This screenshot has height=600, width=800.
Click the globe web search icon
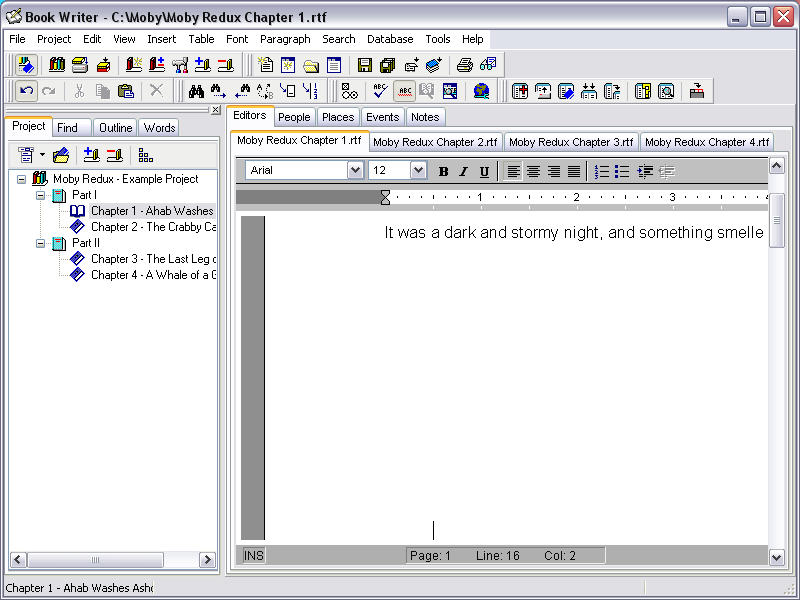481,91
